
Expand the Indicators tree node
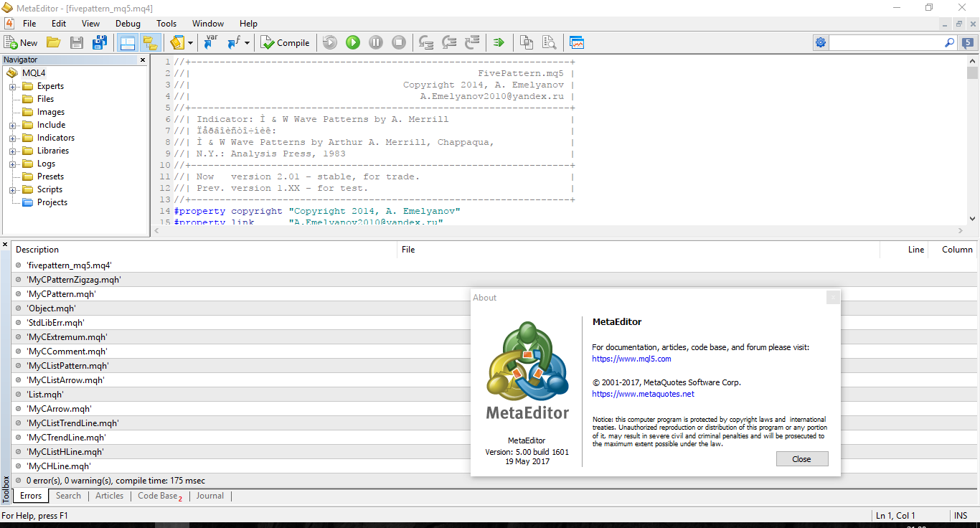point(12,138)
